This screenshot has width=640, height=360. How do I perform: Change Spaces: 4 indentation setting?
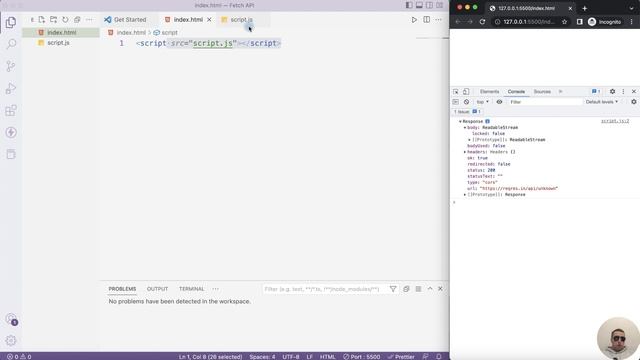coord(262,356)
